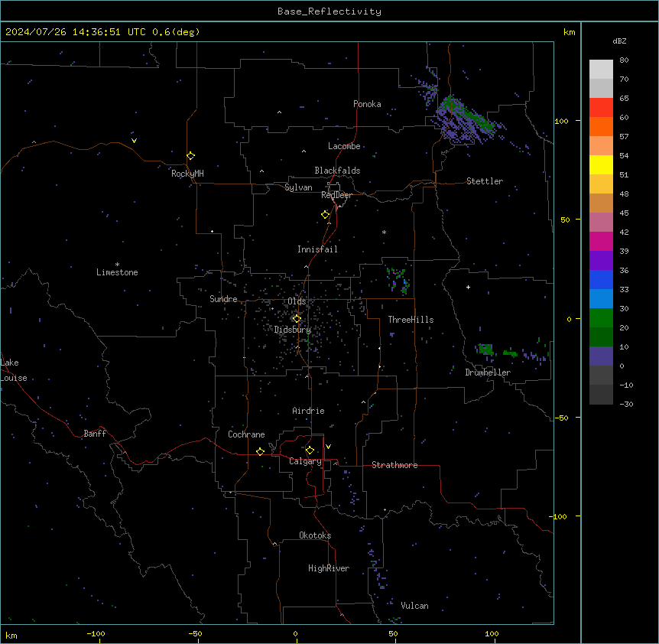Click the yellow V marker east of Calgary

(x=328, y=447)
